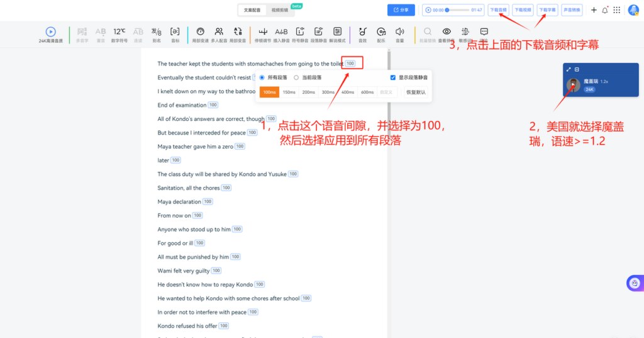644x338 pixels.
Task: Open the 局部变速 local speed tool
Action: pyautogui.click(x=201, y=35)
